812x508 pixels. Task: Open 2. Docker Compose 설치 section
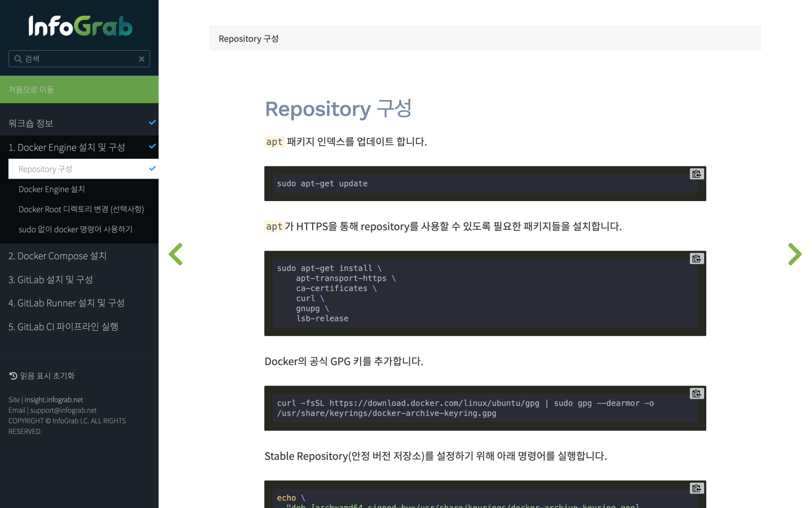pos(58,256)
